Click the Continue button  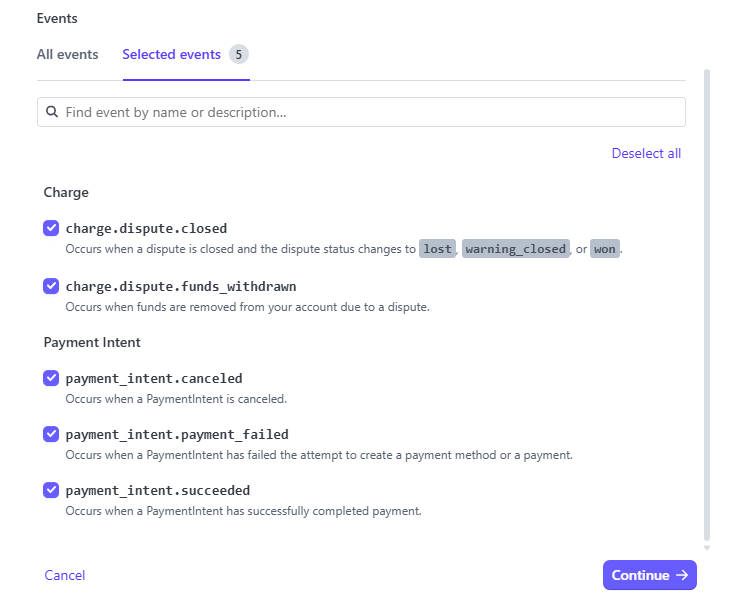649,575
